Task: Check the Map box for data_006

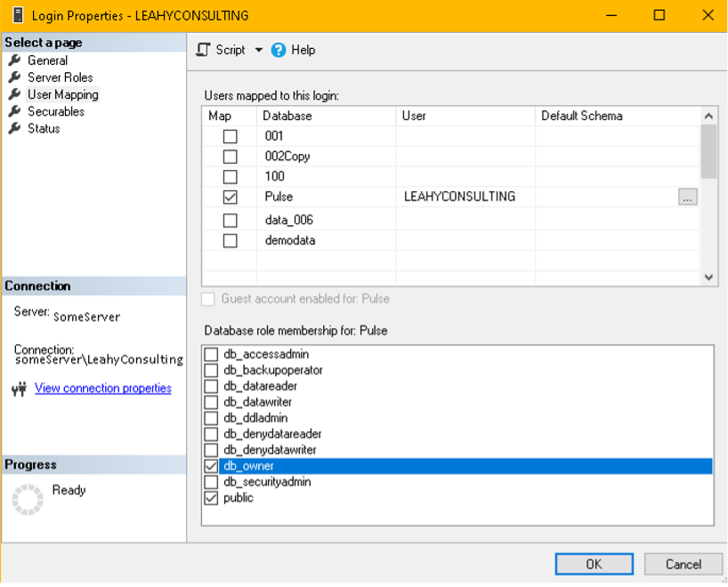Action: pyautogui.click(x=231, y=220)
